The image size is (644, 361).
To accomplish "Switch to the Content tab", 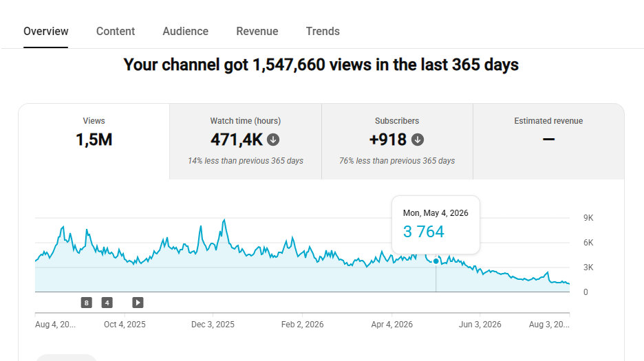I will [x=116, y=31].
